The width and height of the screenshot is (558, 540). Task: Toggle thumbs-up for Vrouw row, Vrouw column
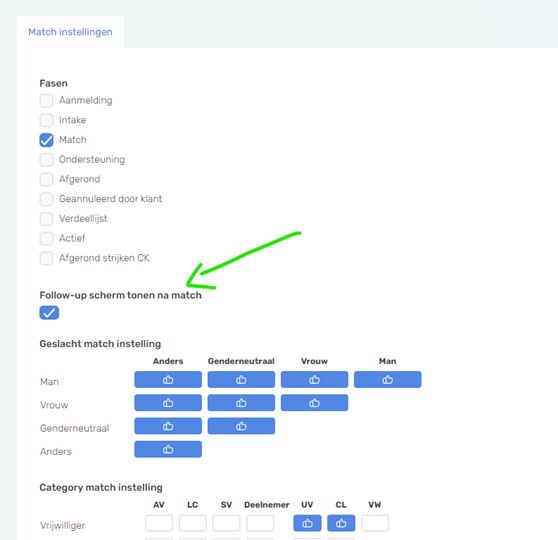314,403
